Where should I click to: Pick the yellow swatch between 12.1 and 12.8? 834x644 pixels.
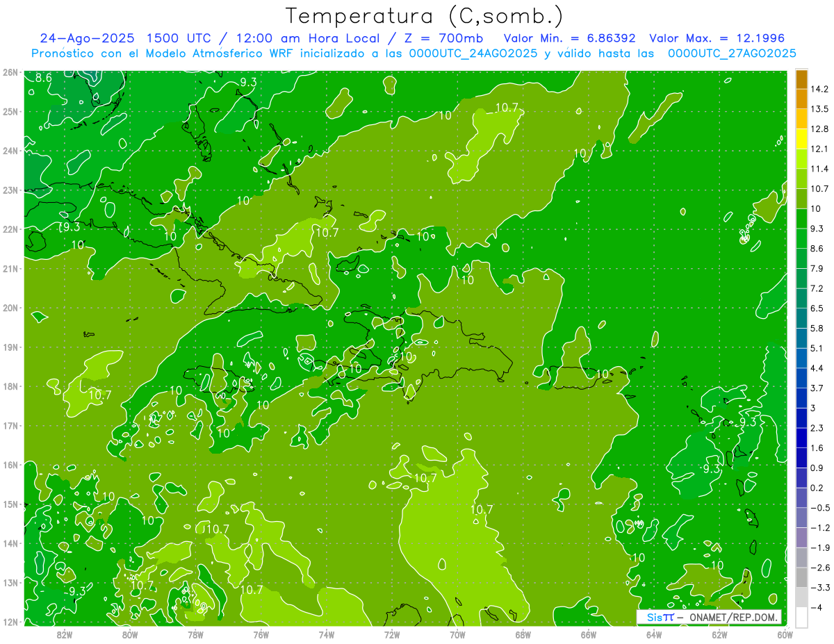coord(801,139)
